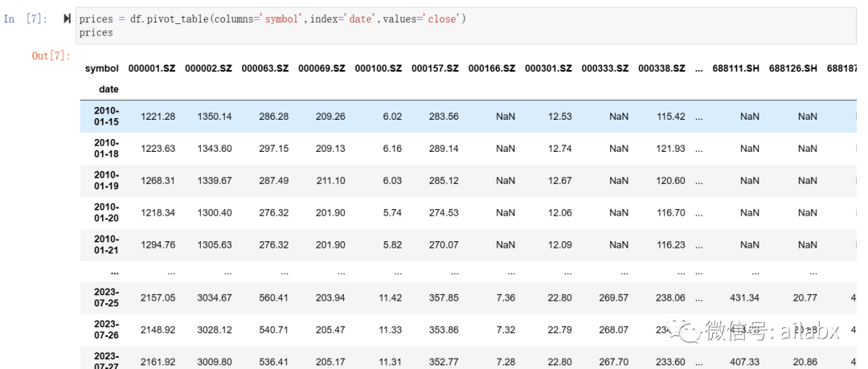Screen dimensions: 868x369
Task: Click the symbol header label
Action: click(x=102, y=68)
